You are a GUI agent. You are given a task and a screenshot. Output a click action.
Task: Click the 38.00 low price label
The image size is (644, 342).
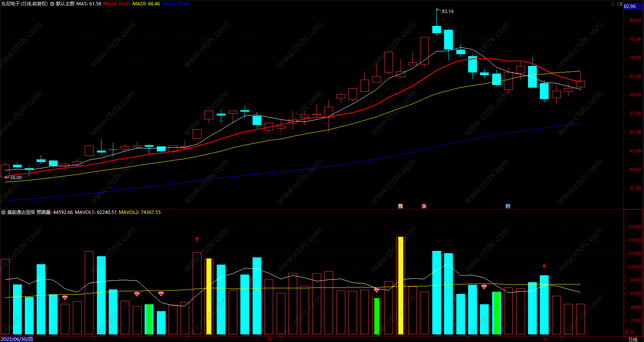[x=16, y=178]
